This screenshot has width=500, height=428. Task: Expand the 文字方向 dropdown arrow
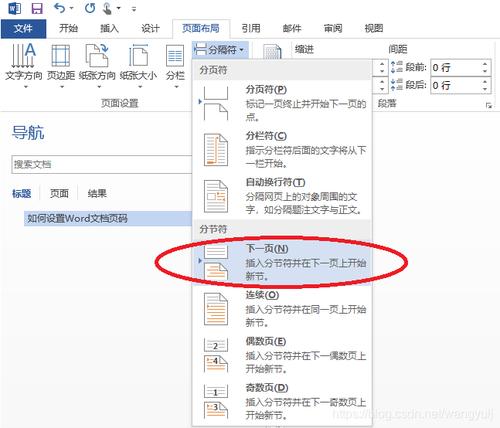point(26,87)
